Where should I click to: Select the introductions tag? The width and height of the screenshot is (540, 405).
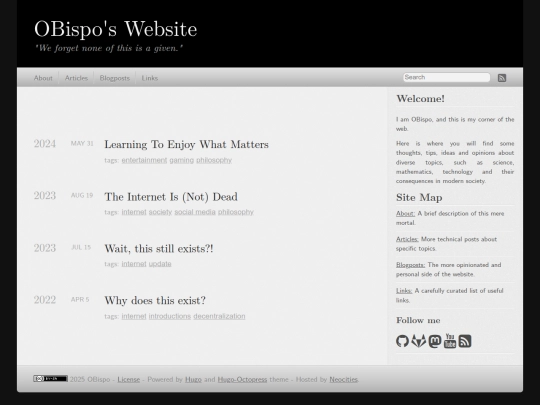coord(170,316)
